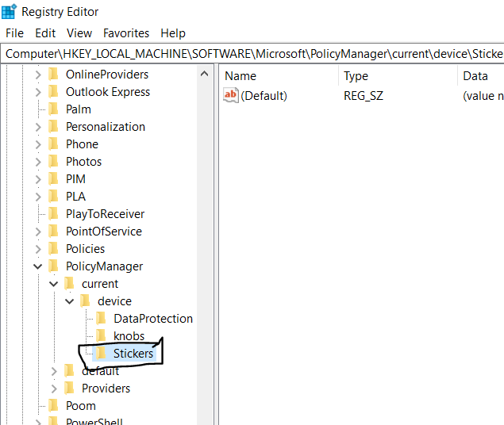
Task: Expand the OnlineProviders key arrow
Action: click(37, 75)
